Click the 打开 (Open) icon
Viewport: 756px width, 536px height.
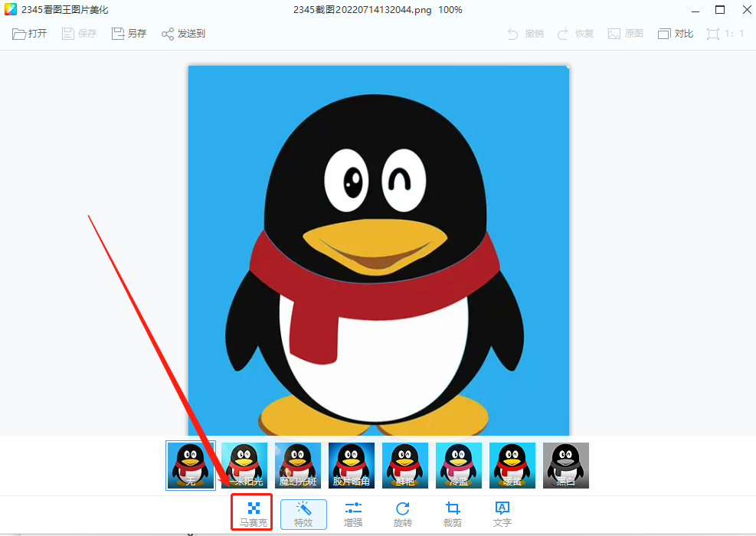click(x=28, y=34)
